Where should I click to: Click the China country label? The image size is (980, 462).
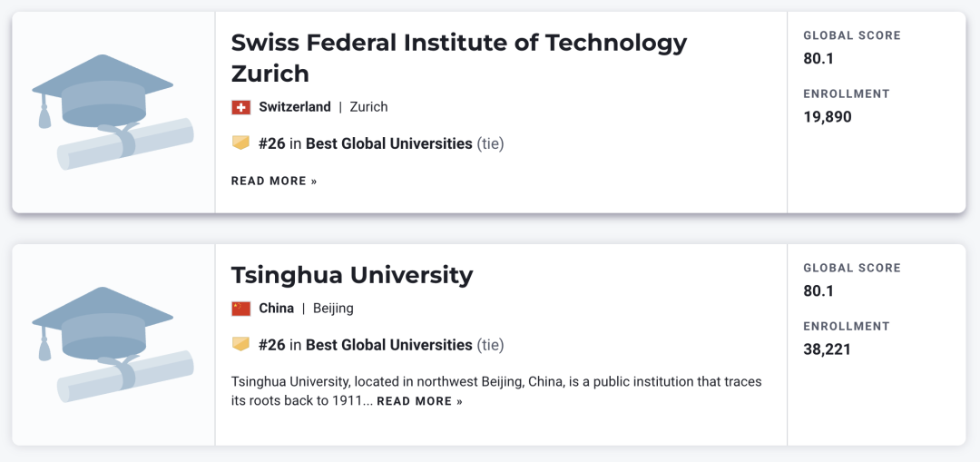point(276,309)
